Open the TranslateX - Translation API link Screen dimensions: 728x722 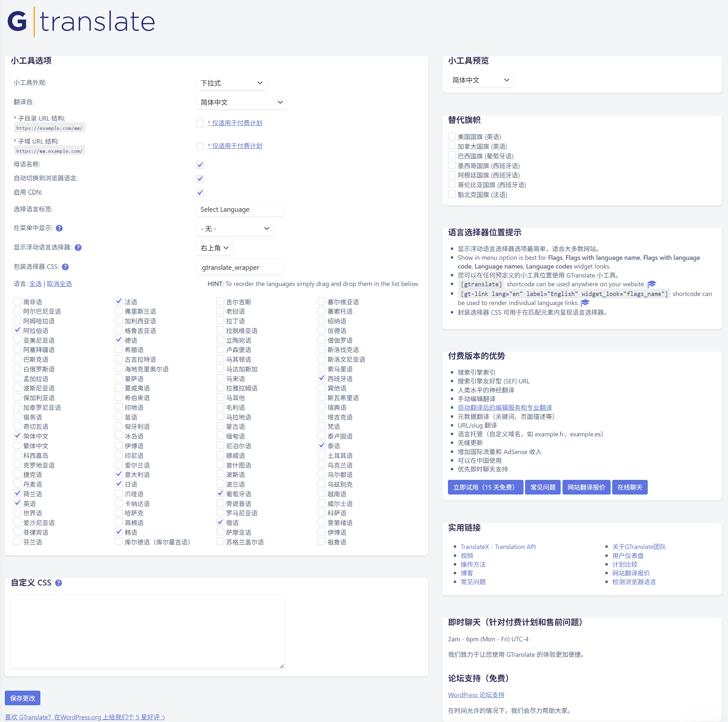[x=498, y=547]
